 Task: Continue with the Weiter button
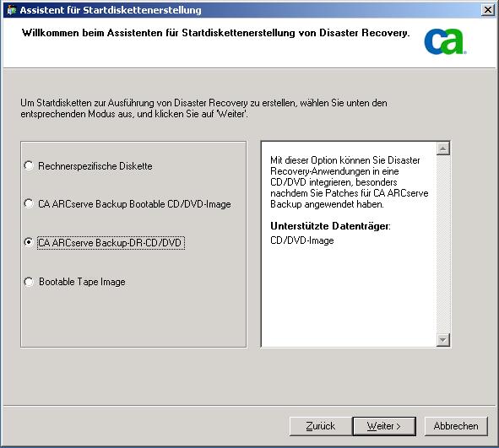tap(384, 426)
